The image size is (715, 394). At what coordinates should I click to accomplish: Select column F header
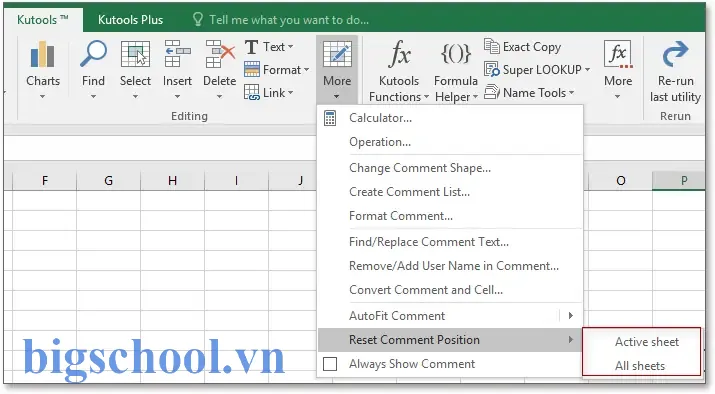pos(45,181)
